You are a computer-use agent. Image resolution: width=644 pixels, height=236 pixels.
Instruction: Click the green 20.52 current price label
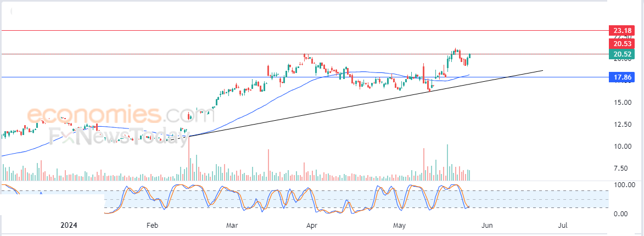[622, 54]
